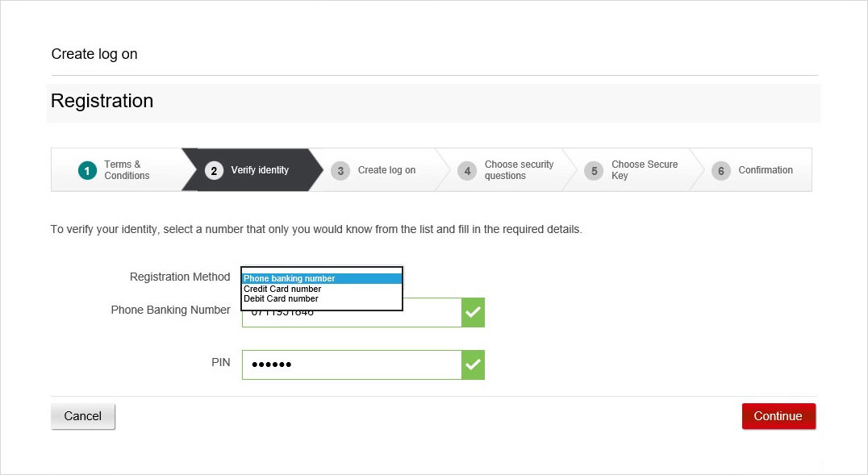Click the Cancel button
Screen dimensions: 868x475
[83, 416]
